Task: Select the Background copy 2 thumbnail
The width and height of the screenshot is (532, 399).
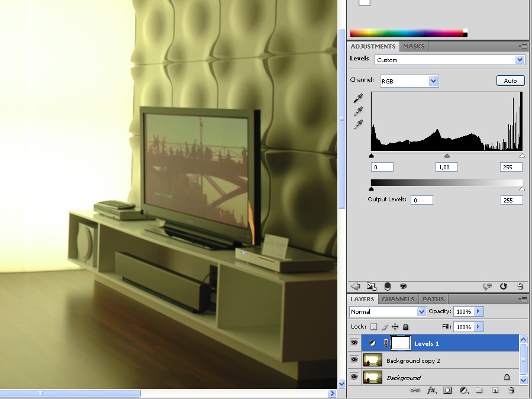Action: pyautogui.click(x=373, y=360)
